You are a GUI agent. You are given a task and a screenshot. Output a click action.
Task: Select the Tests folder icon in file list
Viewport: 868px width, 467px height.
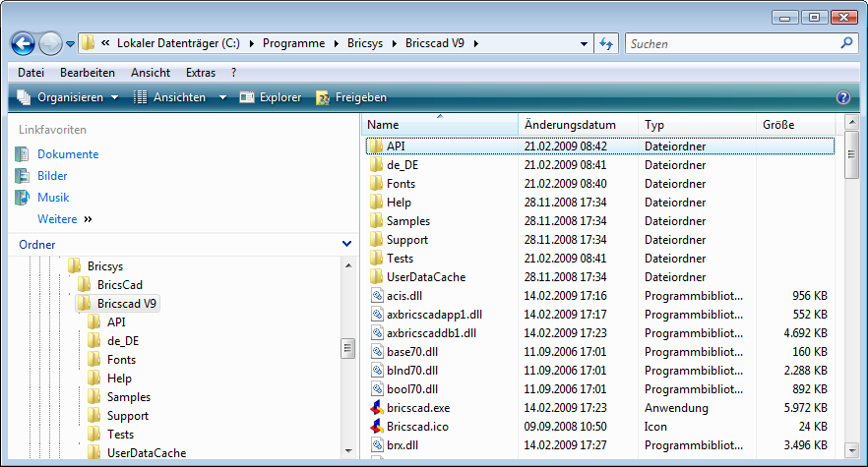(376, 259)
